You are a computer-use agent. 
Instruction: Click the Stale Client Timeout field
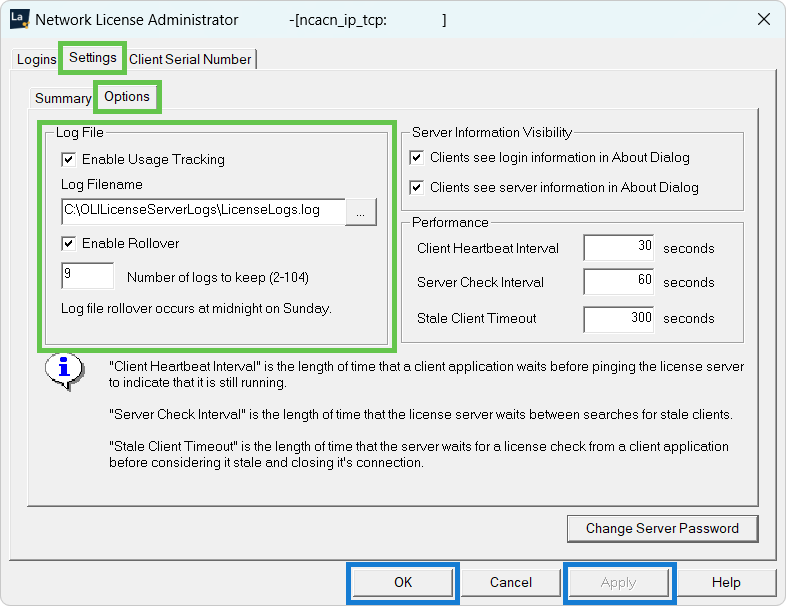(619, 319)
